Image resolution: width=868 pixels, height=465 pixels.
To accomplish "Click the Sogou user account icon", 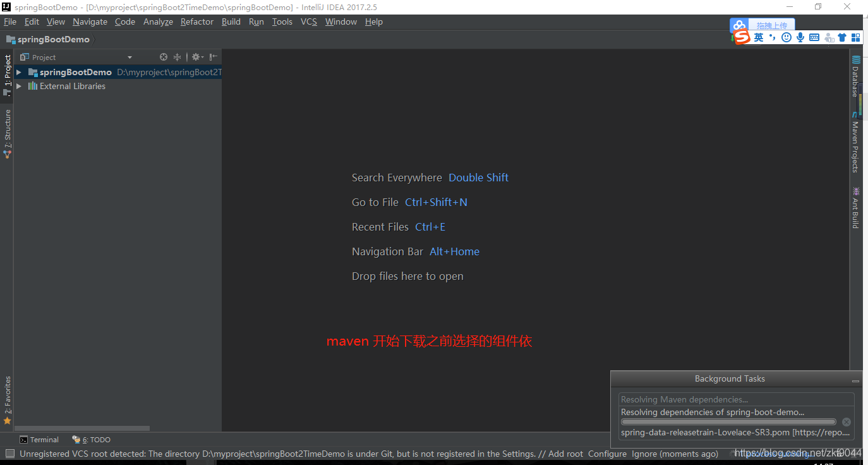I will 829,37.
